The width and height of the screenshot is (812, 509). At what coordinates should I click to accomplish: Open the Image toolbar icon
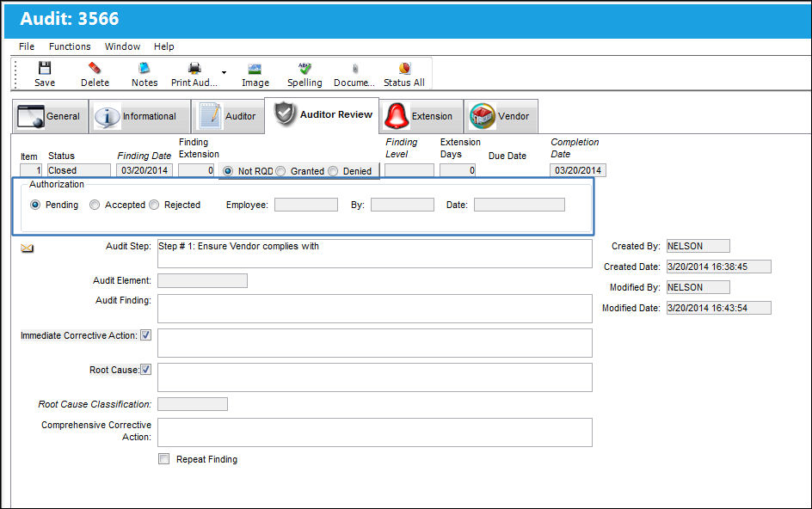255,68
